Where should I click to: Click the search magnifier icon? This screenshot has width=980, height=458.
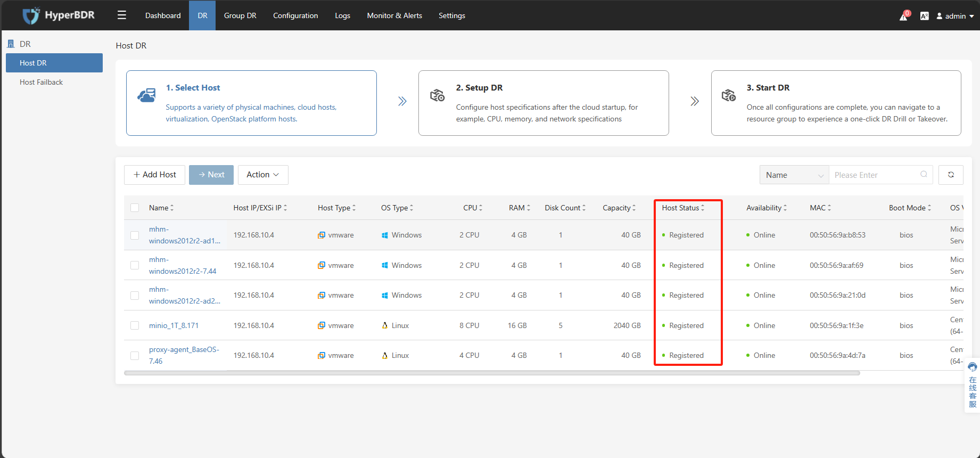tap(924, 174)
